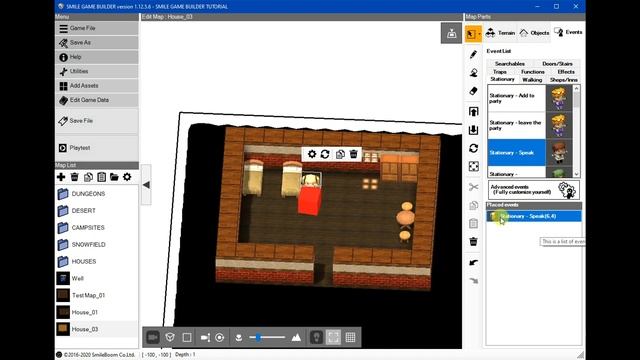Open the HOUSES map folder

click(x=97, y=261)
